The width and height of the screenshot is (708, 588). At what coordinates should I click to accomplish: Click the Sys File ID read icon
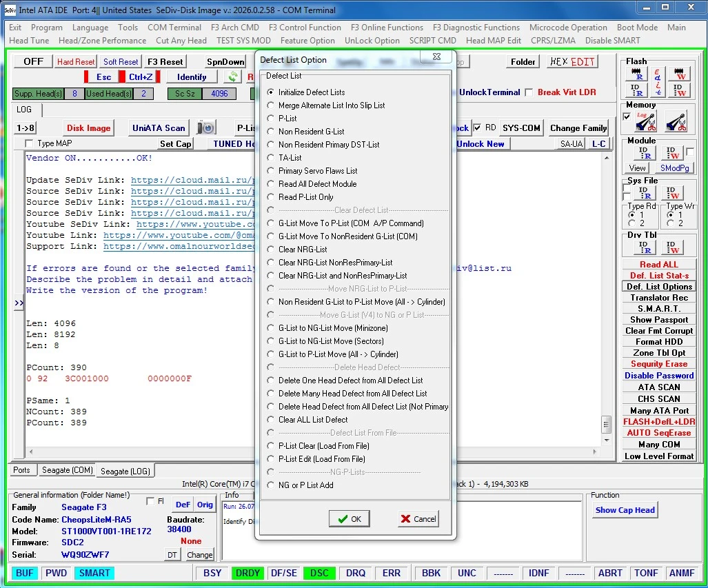(645, 193)
